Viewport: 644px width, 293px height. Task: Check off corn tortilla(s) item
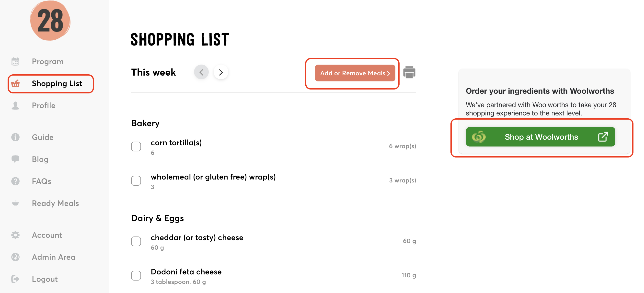[136, 146]
